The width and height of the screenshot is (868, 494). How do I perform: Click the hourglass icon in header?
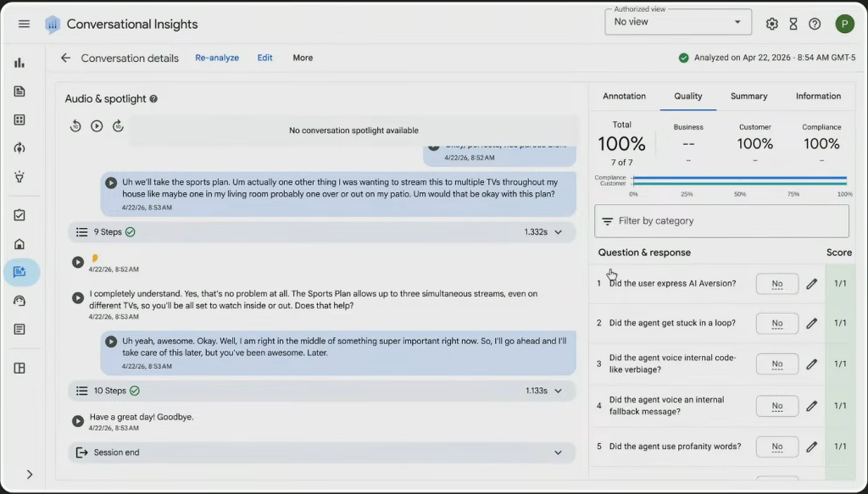click(x=793, y=24)
